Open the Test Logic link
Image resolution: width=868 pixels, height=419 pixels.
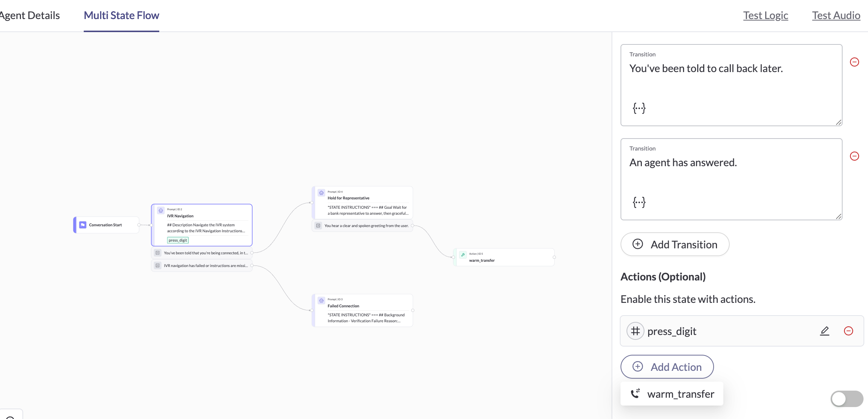(x=765, y=15)
